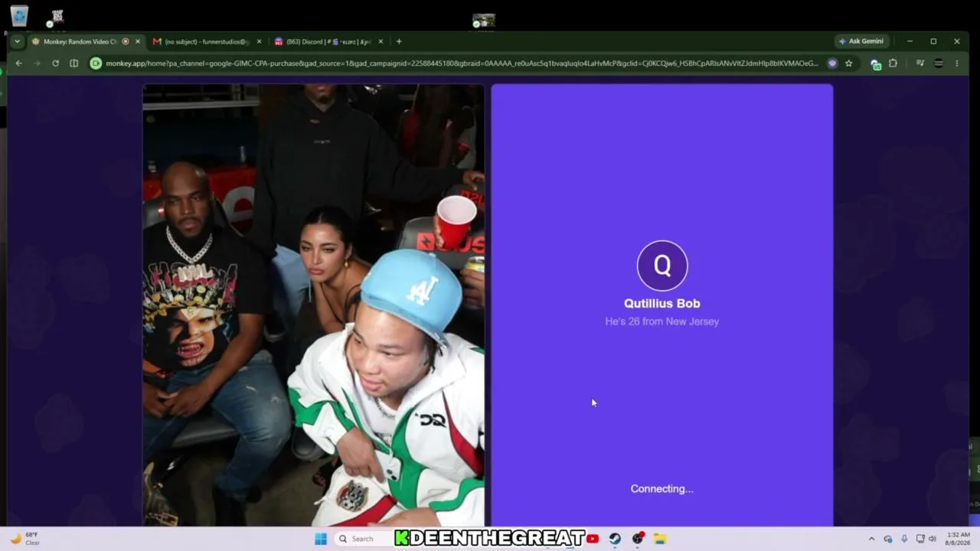Image resolution: width=980 pixels, height=551 pixels.
Task: Open File Explorer from the taskbar
Action: (660, 539)
